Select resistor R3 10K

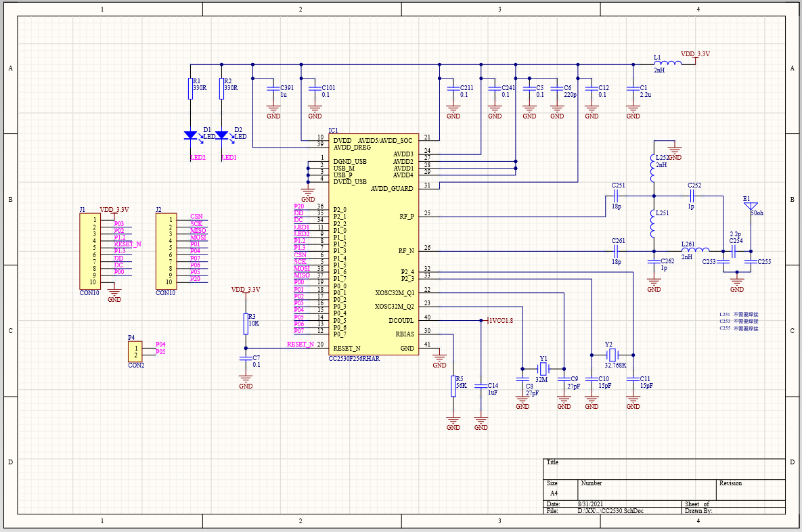(246, 324)
